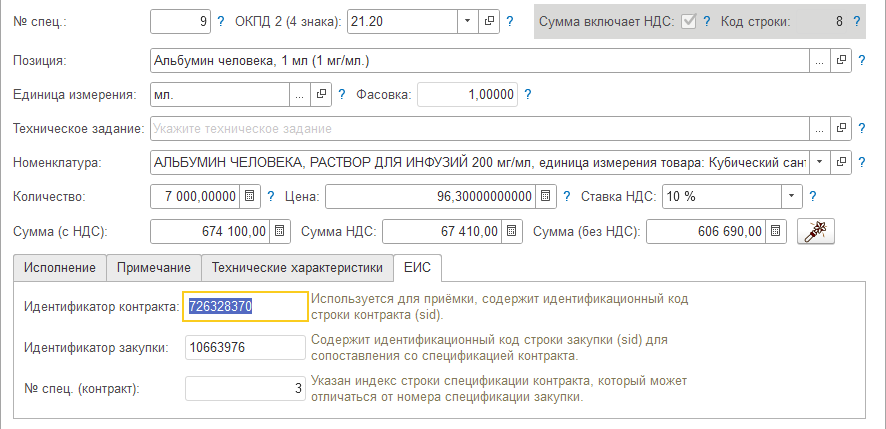Click the Идентификатор закупки field
The image size is (886, 429).
pos(245,348)
